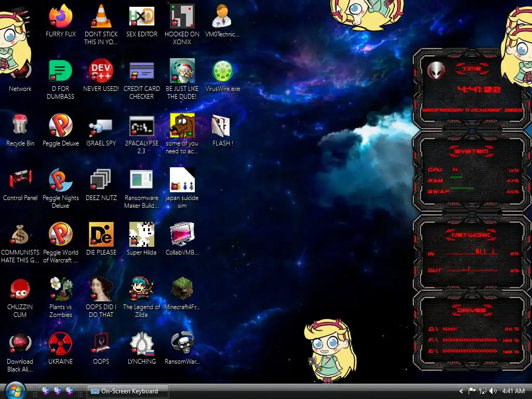Click the SYSTEM gadget header
The image size is (532, 399).
[472, 151]
